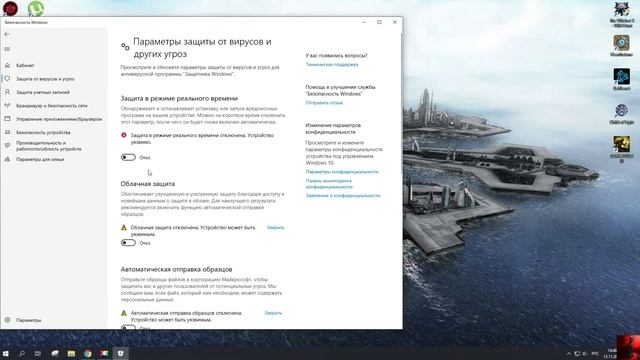Click the gears icon beside page heading
This screenshot has height=360, width=640.
(x=125, y=47)
